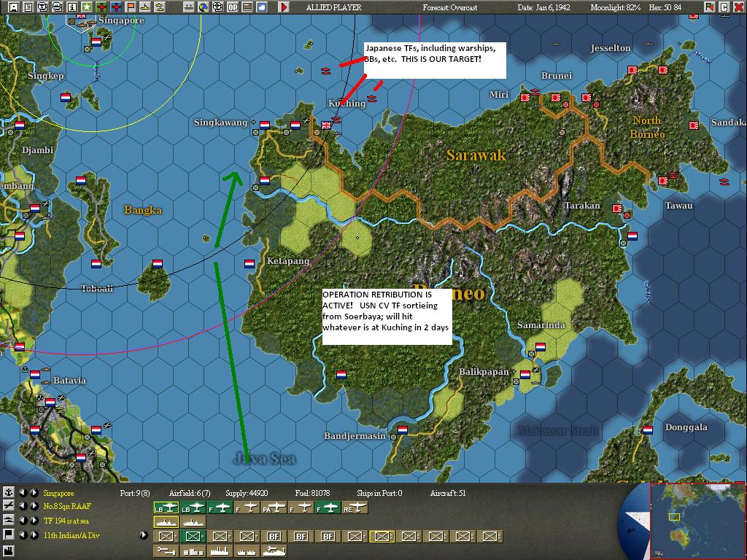This screenshot has width=747, height=560.
Task: Select the RE recon aircraft unit button
Action: coord(355,507)
